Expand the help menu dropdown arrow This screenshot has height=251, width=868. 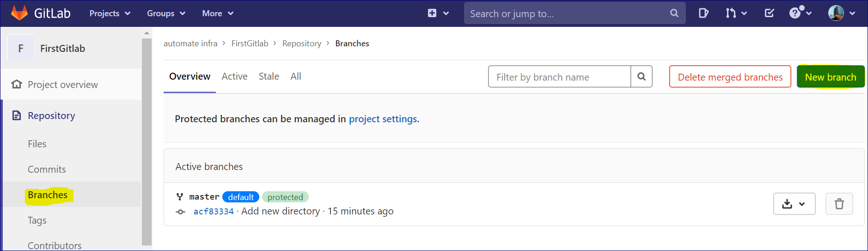tap(809, 13)
